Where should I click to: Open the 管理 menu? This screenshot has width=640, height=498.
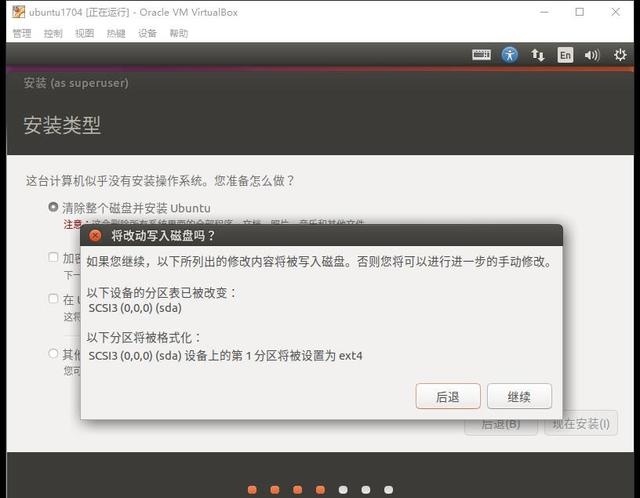pos(22,33)
